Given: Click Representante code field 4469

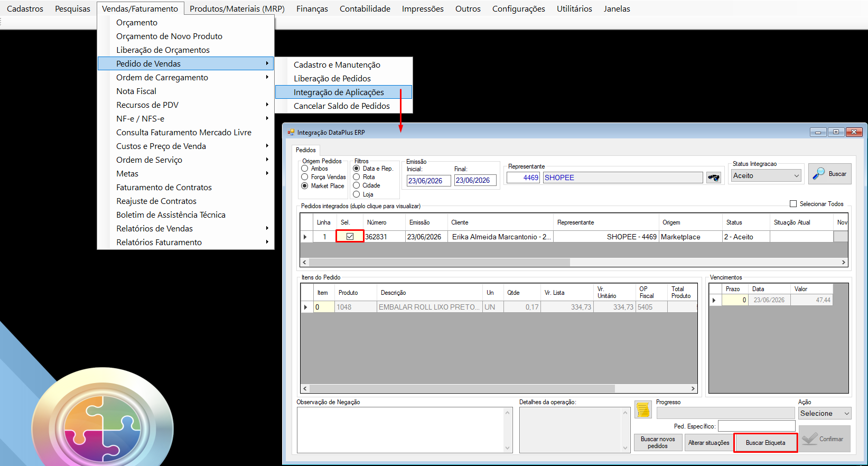Looking at the screenshot, I should click(523, 178).
